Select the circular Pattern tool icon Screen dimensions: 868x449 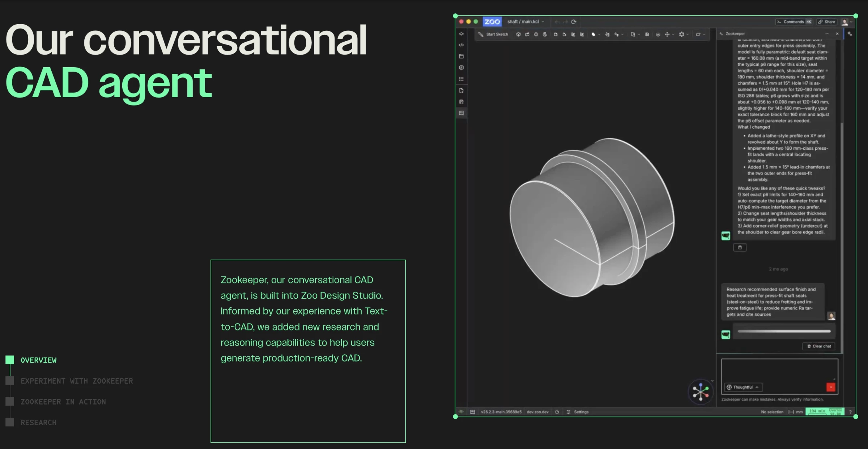click(681, 34)
